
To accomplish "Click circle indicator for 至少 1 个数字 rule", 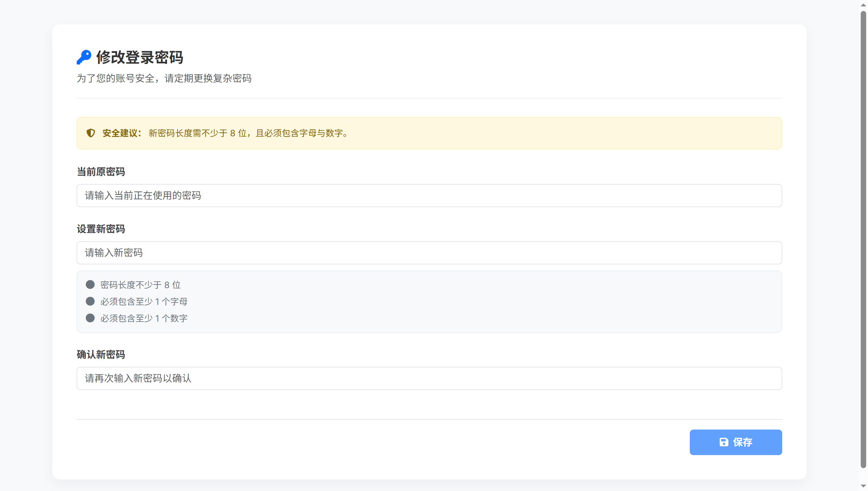I will pyautogui.click(x=90, y=318).
